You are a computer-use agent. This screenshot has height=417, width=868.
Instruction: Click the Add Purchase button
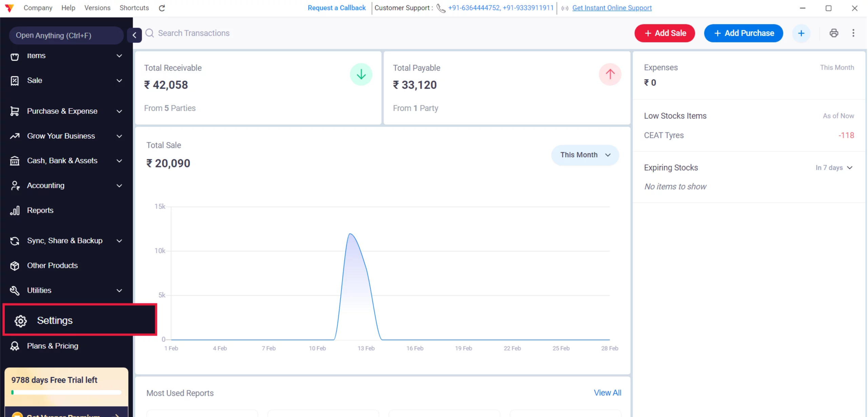pyautogui.click(x=743, y=33)
